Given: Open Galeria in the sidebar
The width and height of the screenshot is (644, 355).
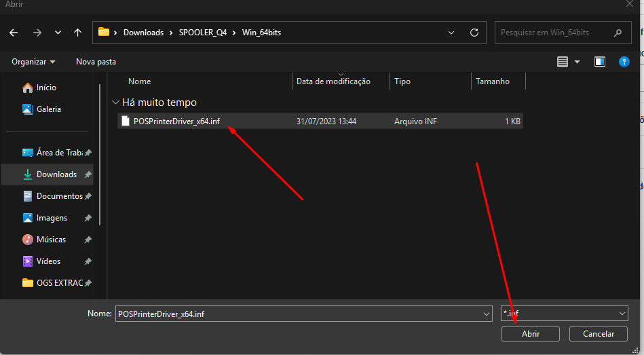Looking at the screenshot, I should point(48,109).
